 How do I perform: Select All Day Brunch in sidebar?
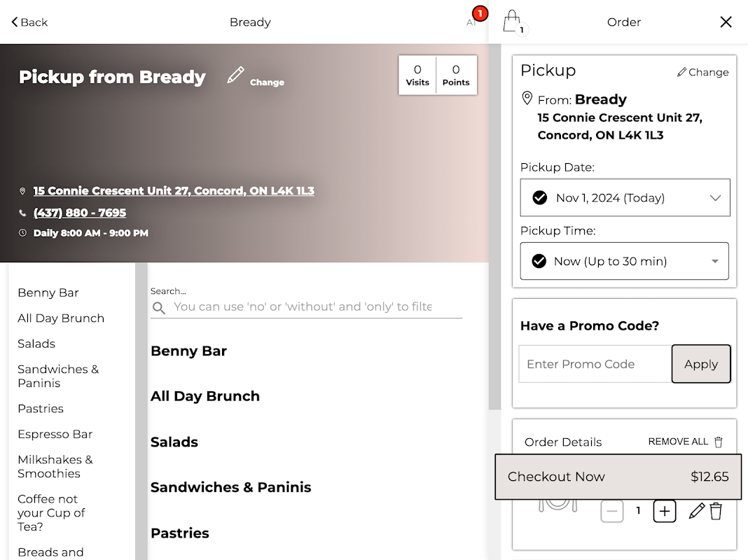click(61, 318)
